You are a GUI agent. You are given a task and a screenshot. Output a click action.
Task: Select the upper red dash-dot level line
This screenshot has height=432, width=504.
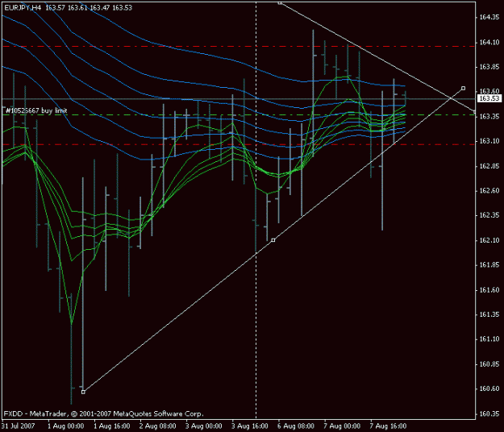coord(239,47)
